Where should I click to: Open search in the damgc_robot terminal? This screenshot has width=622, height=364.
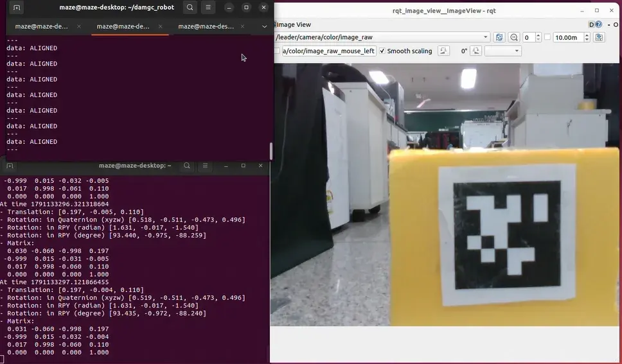pyautogui.click(x=190, y=8)
